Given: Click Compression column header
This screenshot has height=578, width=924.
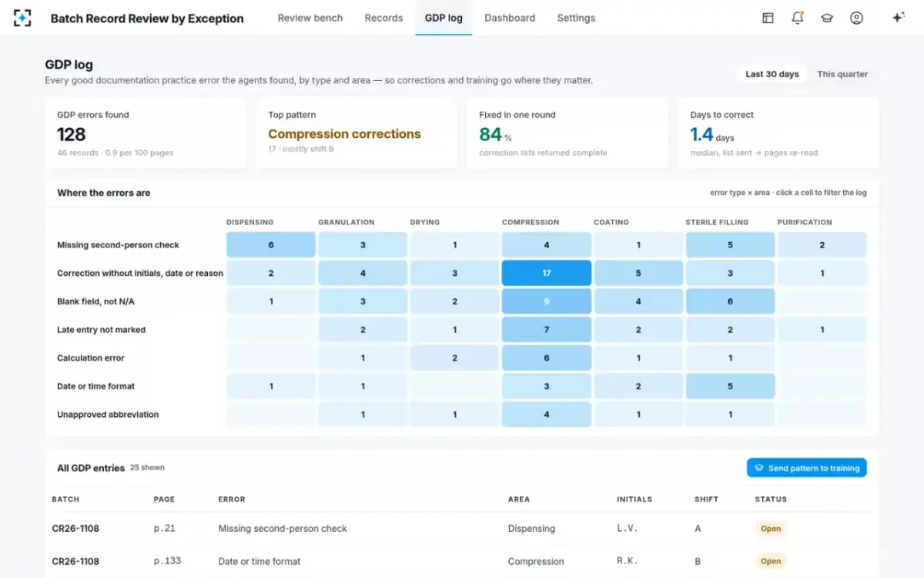Looking at the screenshot, I should pyautogui.click(x=531, y=222).
